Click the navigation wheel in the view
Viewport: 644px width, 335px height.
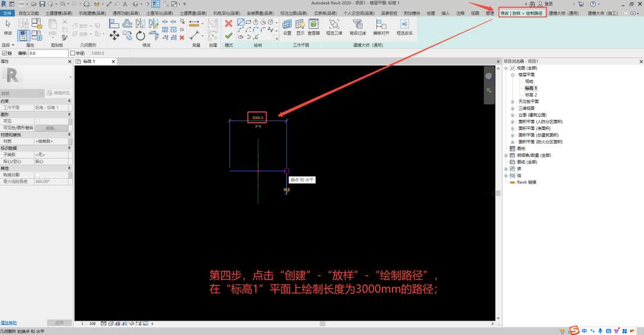[x=488, y=76]
